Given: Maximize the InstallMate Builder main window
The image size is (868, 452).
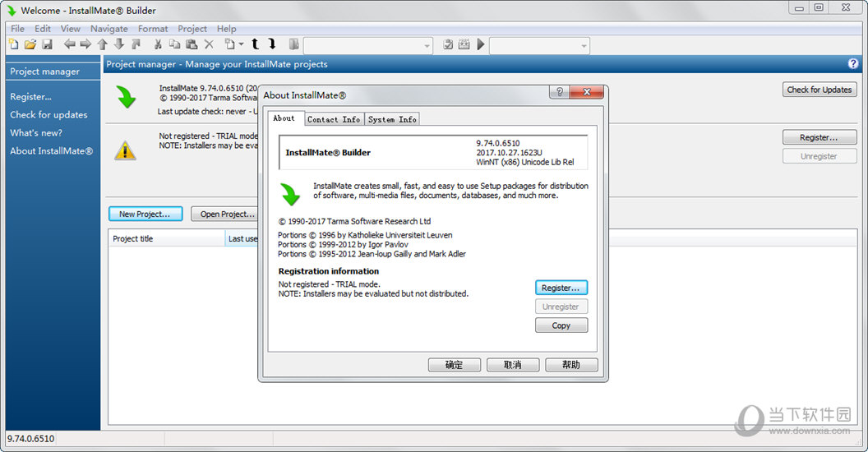Looking at the screenshot, I should 819,7.
